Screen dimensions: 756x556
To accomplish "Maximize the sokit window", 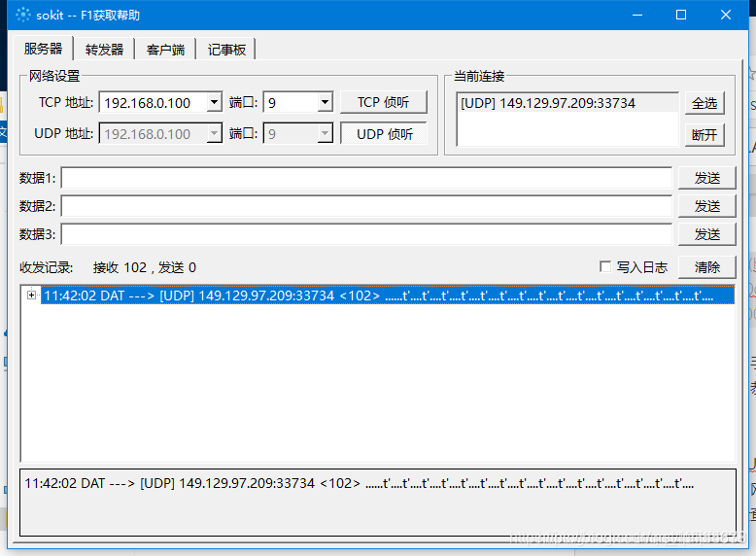I will pyautogui.click(x=681, y=15).
